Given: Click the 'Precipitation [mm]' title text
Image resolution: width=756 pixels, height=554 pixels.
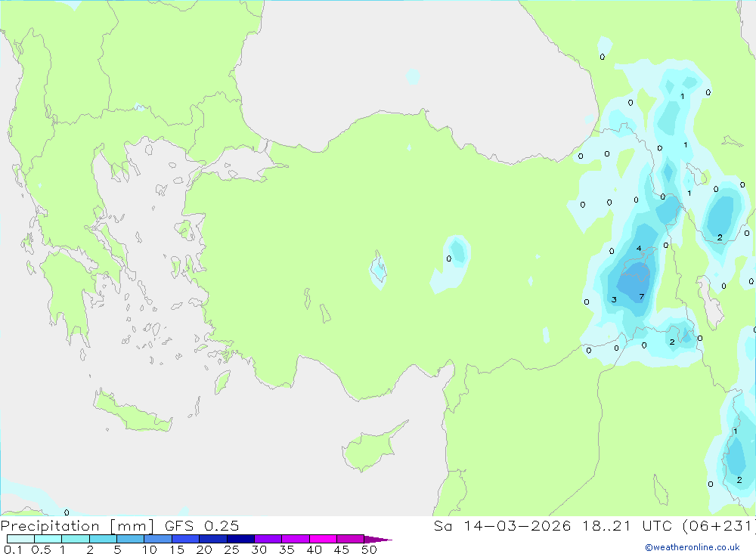Looking at the screenshot, I should tap(77, 525).
